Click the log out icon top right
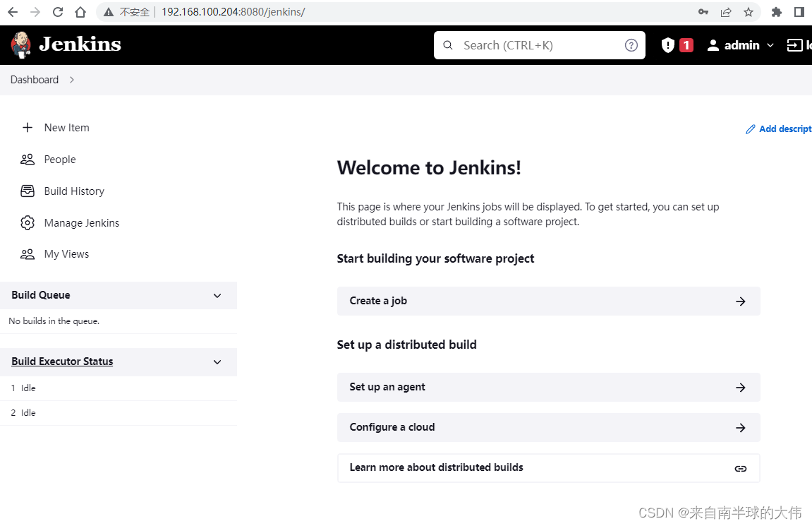Screen dimensions: 812x526 coord(796,44)
